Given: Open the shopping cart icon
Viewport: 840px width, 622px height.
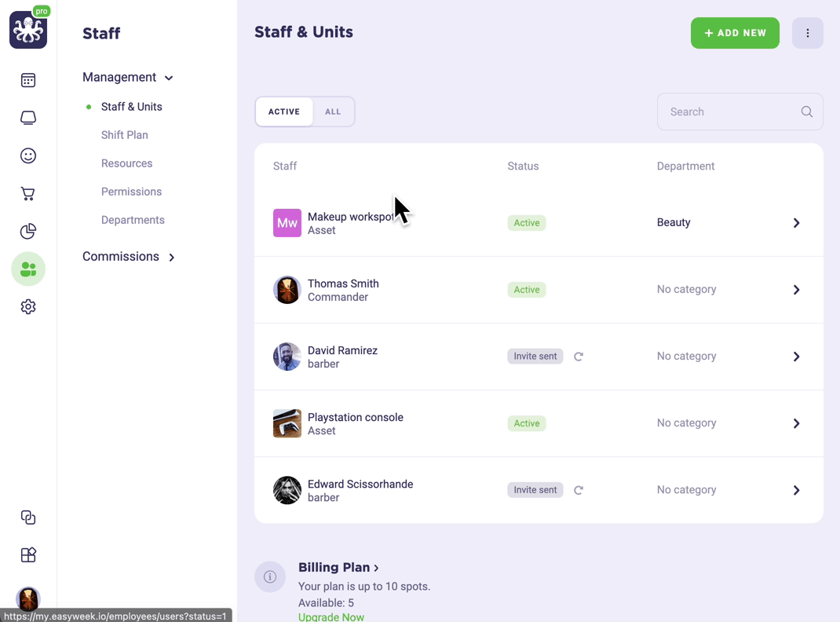Looking at the screenshot, I should click(27, 193).
